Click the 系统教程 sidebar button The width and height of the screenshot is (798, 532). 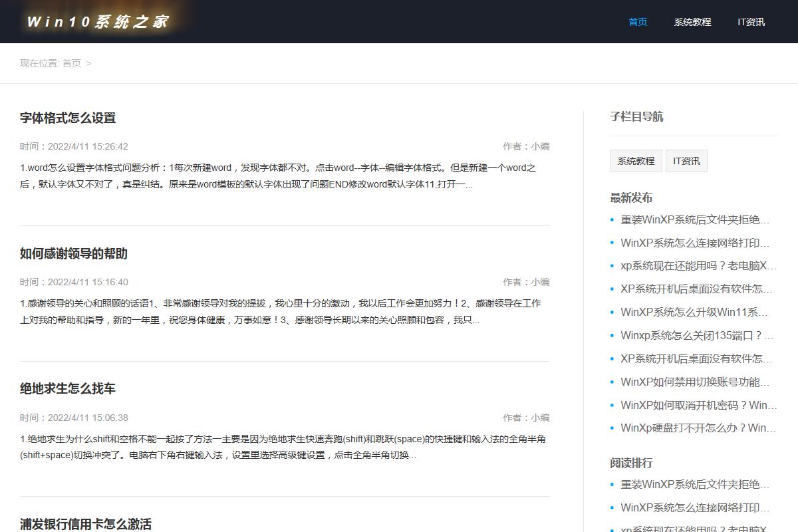click(x=636, y=161)
